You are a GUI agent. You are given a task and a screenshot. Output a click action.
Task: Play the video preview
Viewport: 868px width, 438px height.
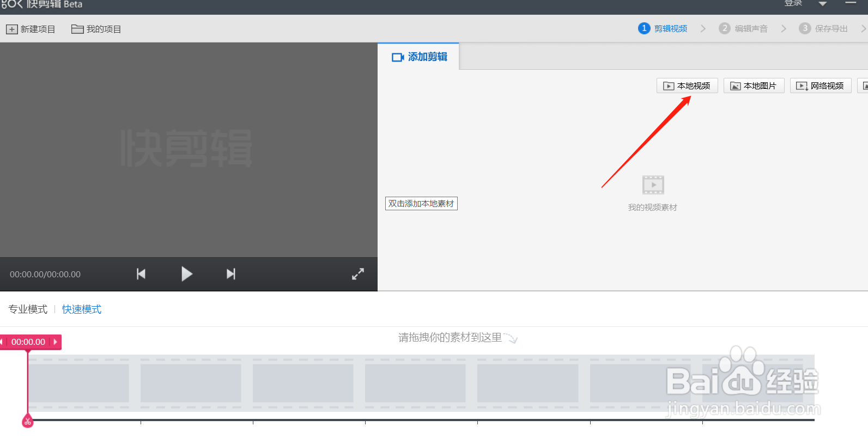tap(186, 273)
